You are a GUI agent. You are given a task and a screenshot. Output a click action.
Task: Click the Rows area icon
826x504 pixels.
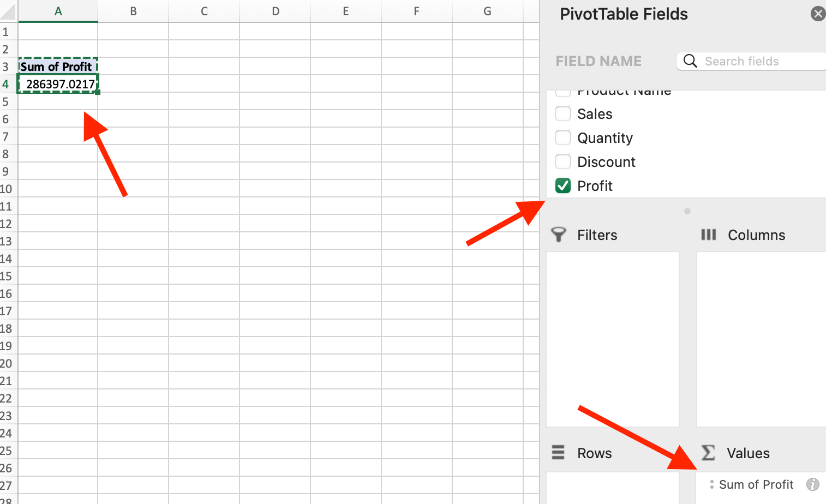pos(558,453)
